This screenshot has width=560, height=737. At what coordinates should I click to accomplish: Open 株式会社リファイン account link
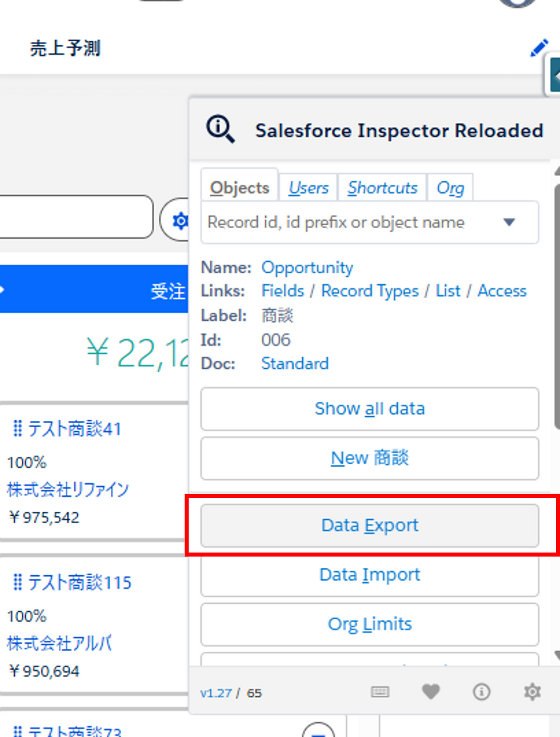pyautogui.click(x=67, y=489)
